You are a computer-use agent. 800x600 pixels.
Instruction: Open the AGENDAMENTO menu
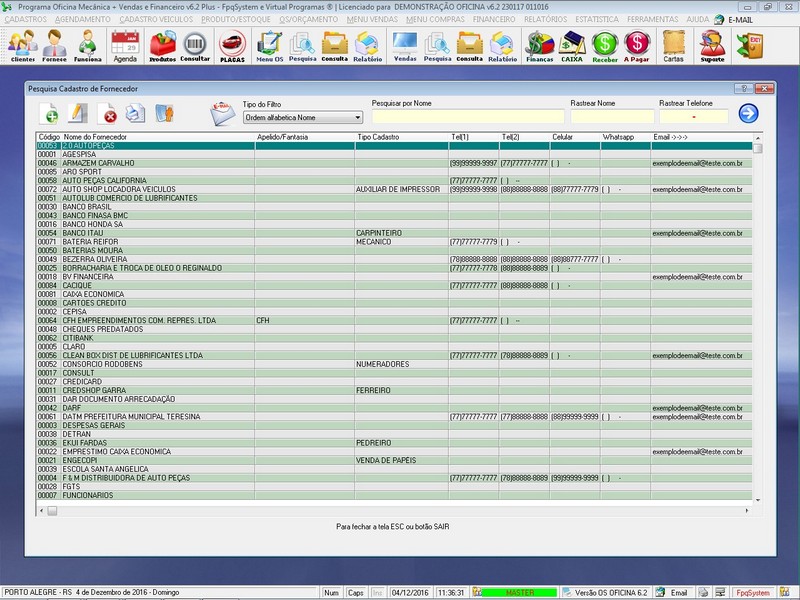click(x=83, y=19)
